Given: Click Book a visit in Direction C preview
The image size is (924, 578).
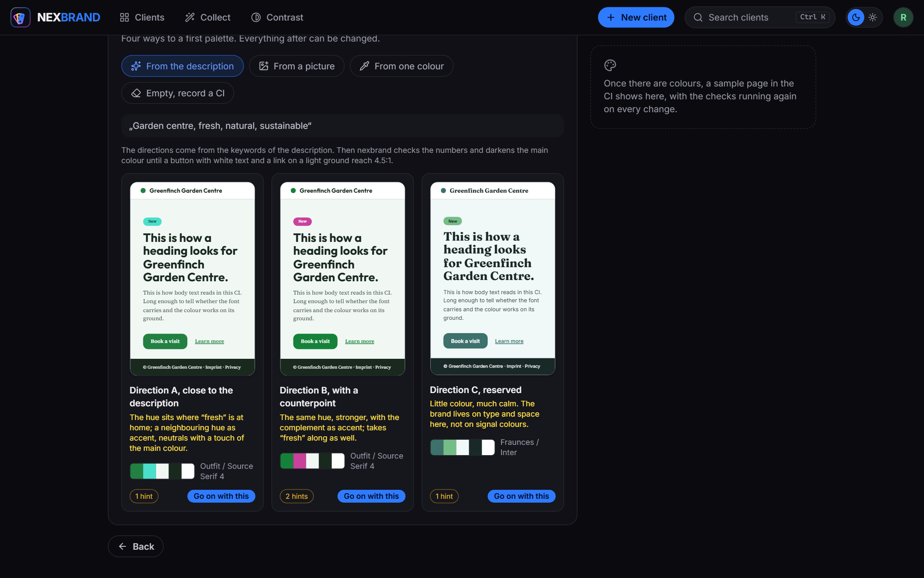Looking at the screenshot, I should click(465, 341).
